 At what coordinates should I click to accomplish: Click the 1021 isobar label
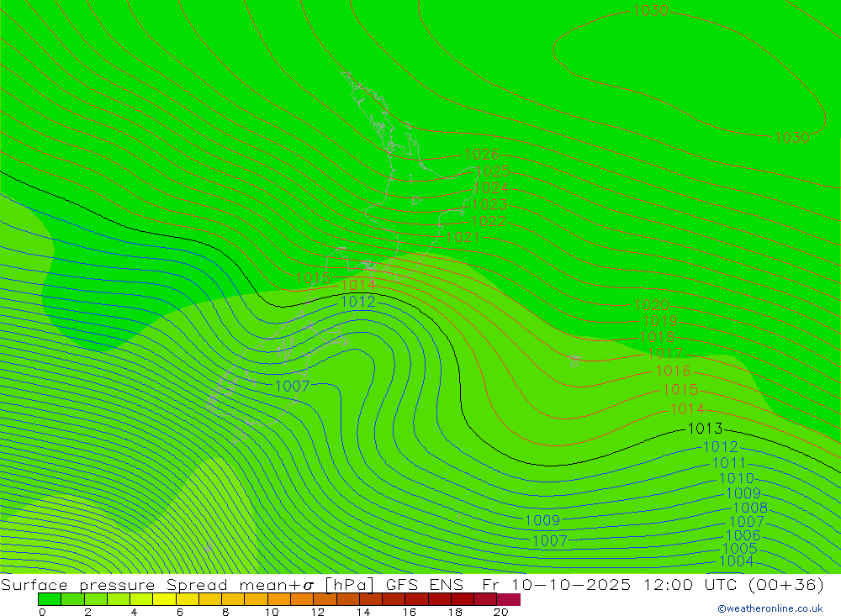tap(463, 237)
